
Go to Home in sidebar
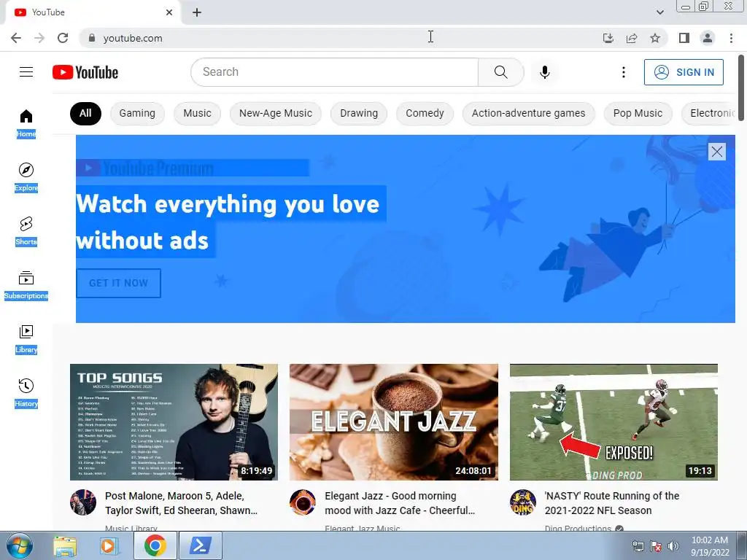point(26,123)
